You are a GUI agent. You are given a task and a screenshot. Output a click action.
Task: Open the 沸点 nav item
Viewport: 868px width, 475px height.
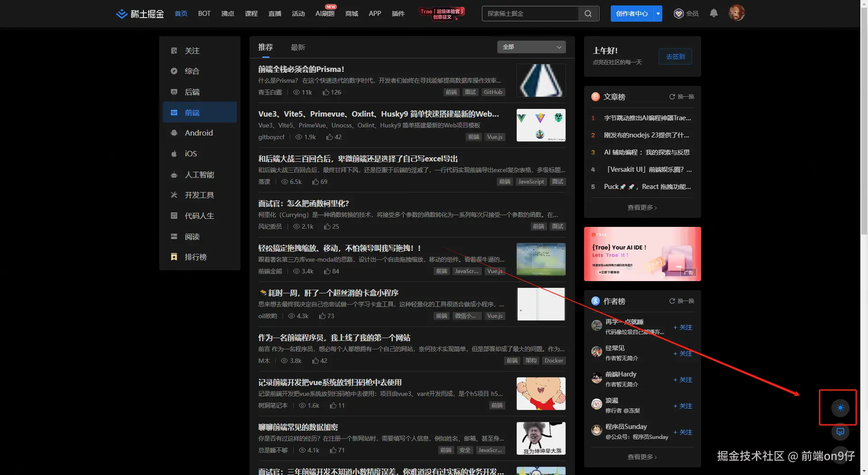click(x=228, y=14)
